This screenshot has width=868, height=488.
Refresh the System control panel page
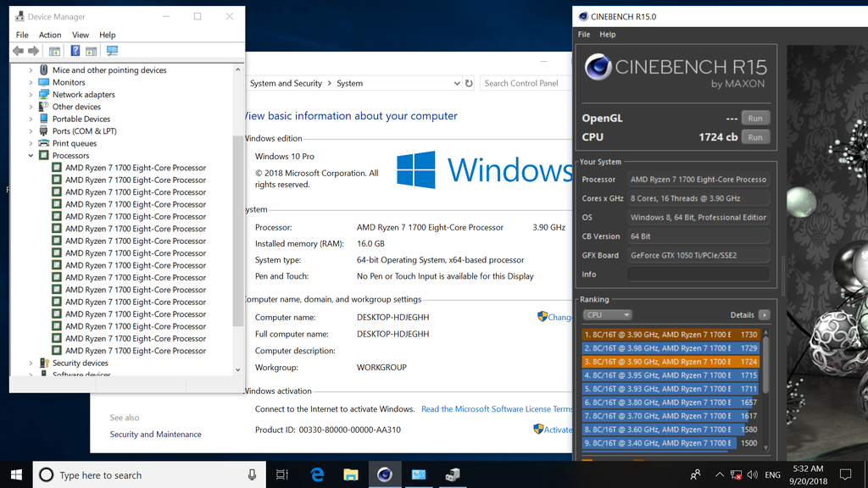(x=469, y=83)
